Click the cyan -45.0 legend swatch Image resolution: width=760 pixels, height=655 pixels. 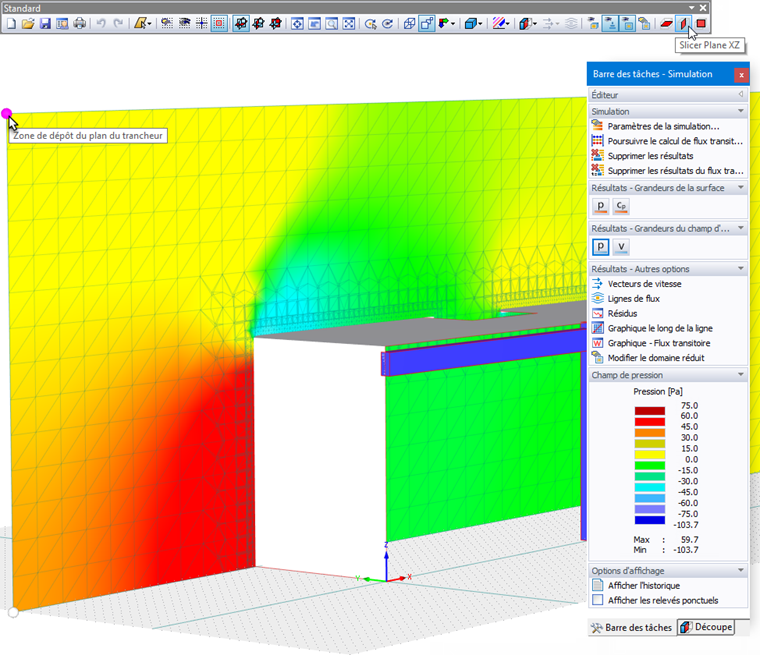[x=649, y=487]
